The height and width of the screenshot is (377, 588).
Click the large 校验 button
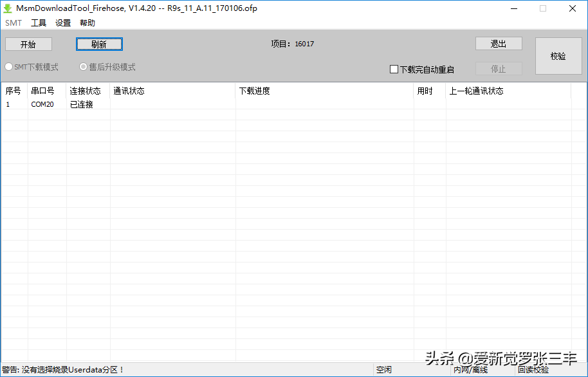point(558,56)
